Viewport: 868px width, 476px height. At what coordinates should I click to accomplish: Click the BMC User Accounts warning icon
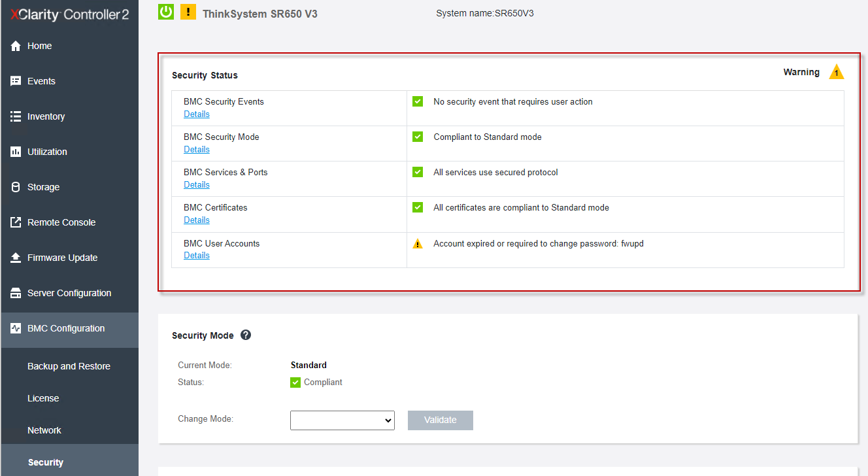tap(418, 244)
